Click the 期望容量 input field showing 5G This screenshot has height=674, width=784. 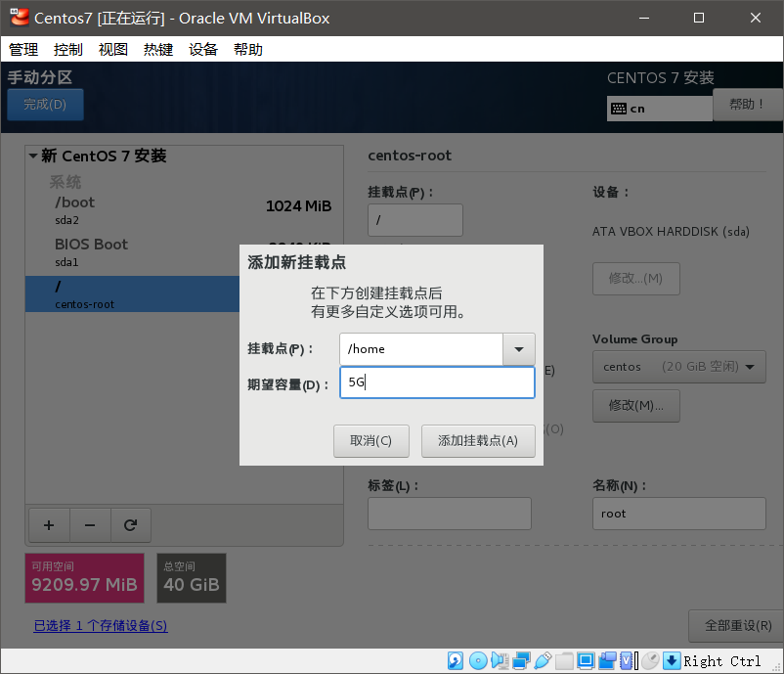[437, 382]
